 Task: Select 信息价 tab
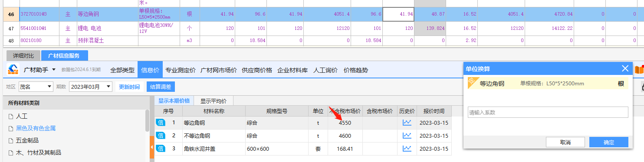point(150,70)
